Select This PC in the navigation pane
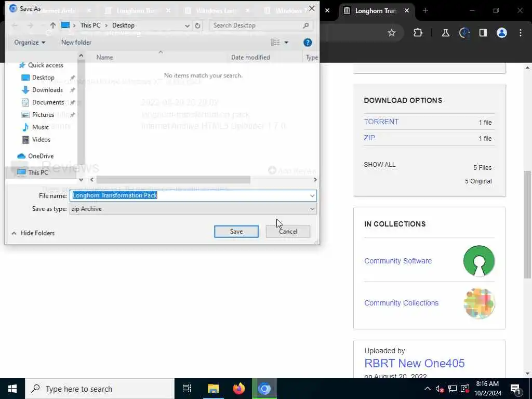The image size is (532, 399). tap(38, 172)
